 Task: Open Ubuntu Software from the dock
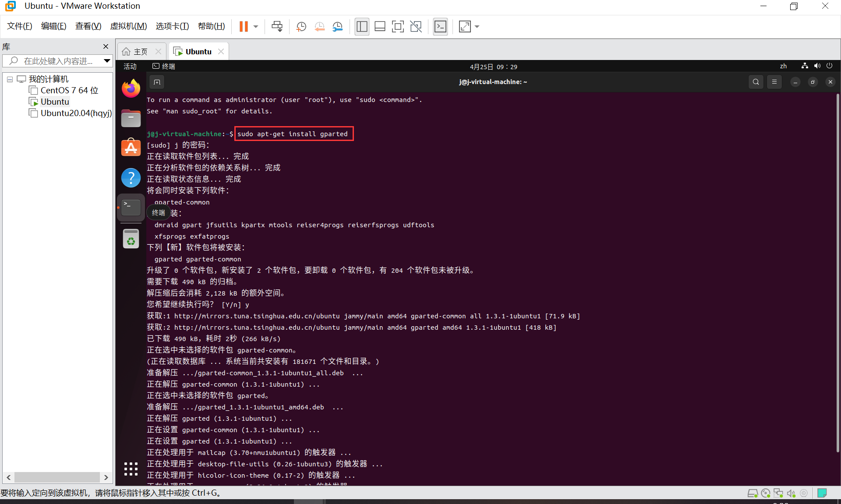click(x=131, y=148)
